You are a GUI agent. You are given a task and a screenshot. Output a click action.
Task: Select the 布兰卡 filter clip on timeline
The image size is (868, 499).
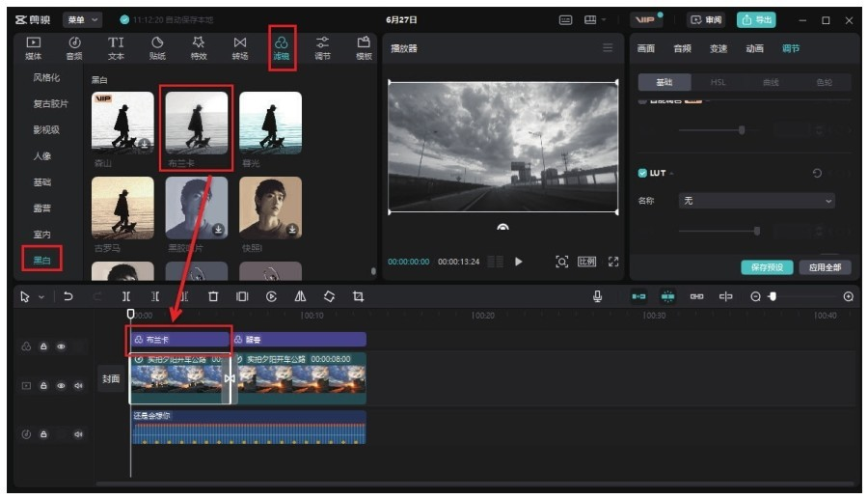point(179,339)
